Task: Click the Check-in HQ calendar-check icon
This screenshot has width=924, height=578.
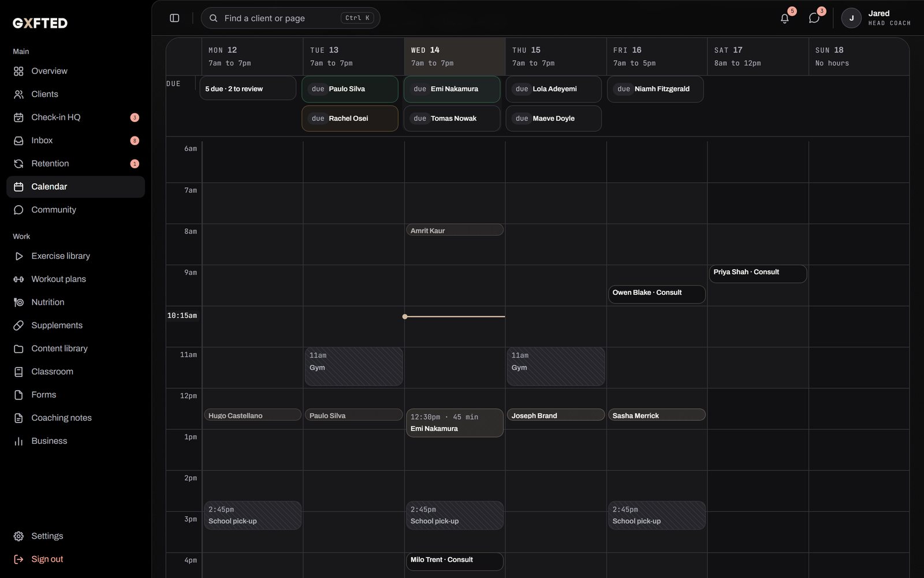Action: [18, 117]
